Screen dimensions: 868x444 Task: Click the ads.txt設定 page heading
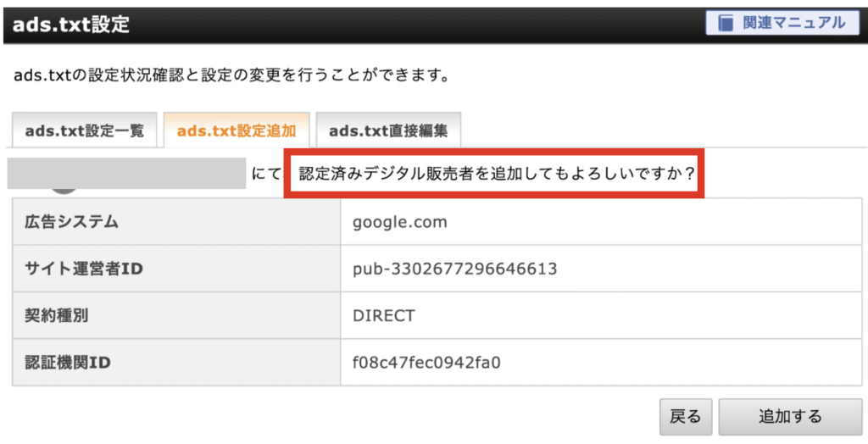point(71,25)
